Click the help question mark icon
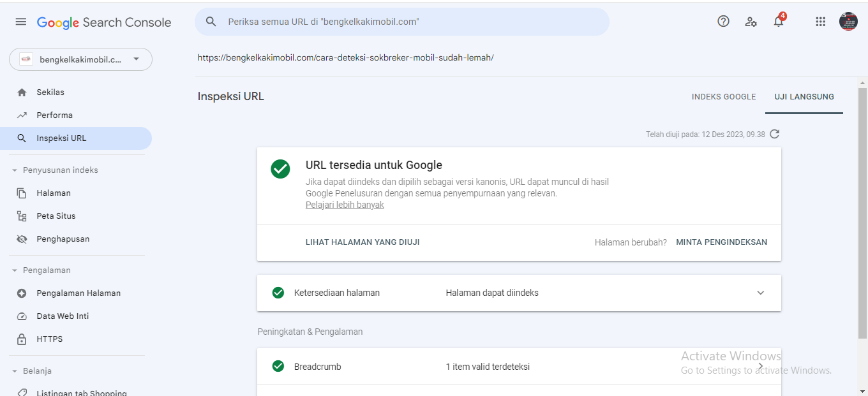 point(723,22)
